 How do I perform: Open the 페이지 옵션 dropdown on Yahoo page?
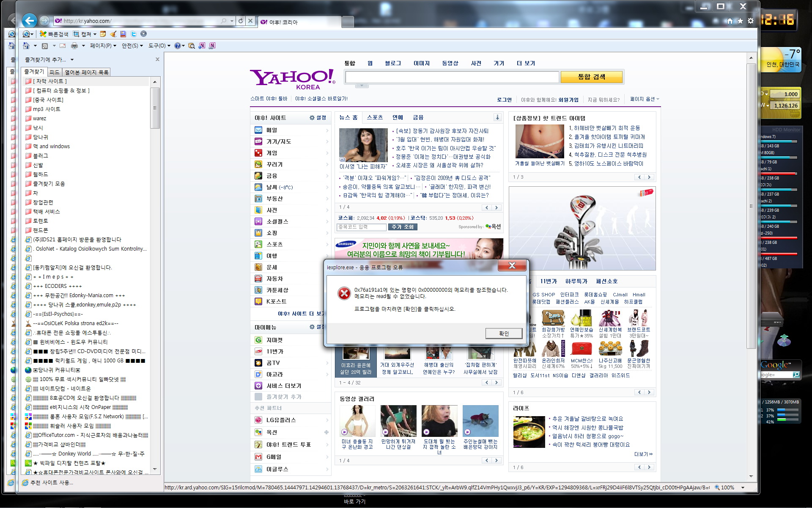645,99
